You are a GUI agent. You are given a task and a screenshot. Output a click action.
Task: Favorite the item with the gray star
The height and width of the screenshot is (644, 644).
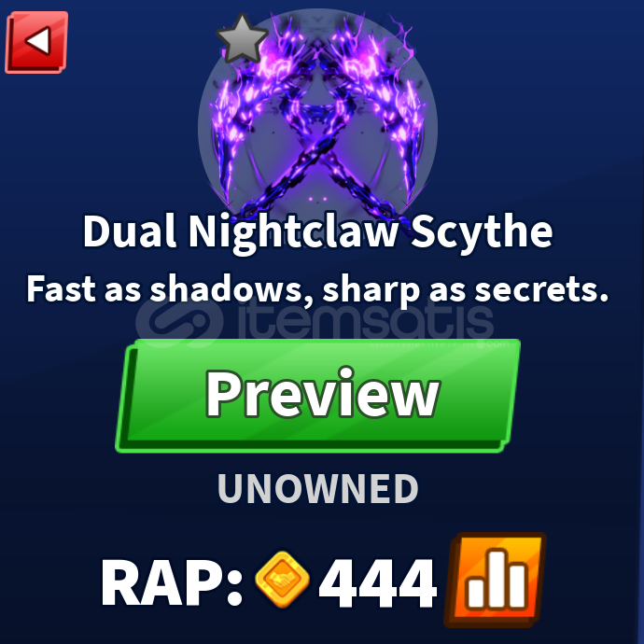click(x=243, y=38)
